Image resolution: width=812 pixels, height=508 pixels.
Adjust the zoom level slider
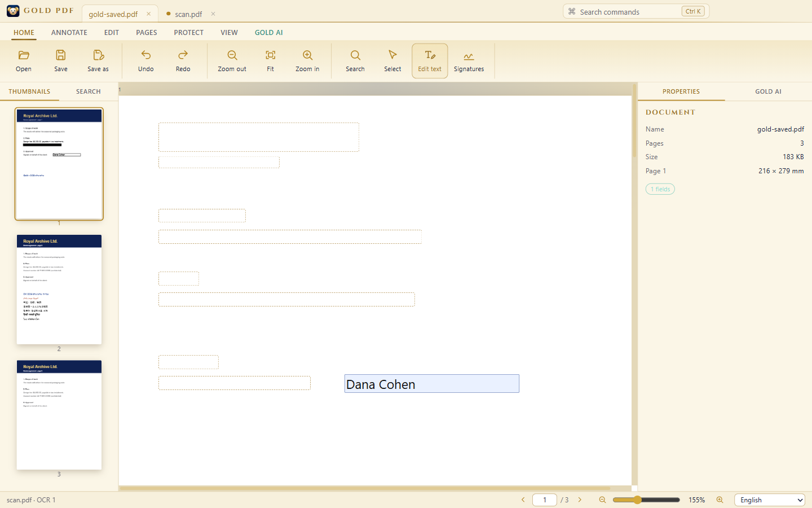[647, 500]
